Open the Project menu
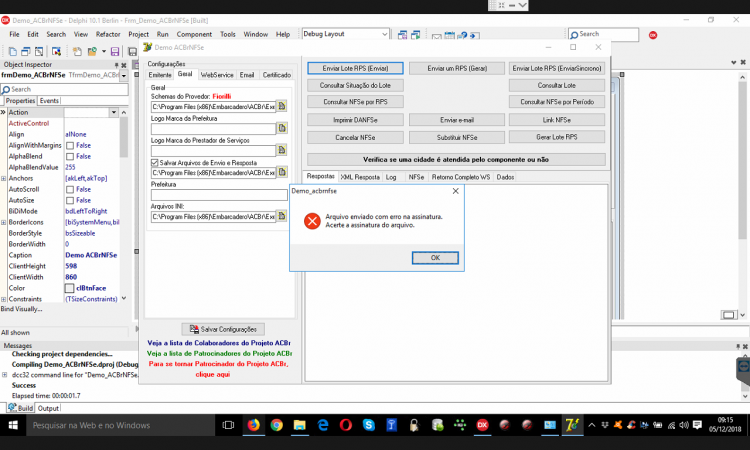The height and width of the screenshot is (450, 750). tap(139, 34)
